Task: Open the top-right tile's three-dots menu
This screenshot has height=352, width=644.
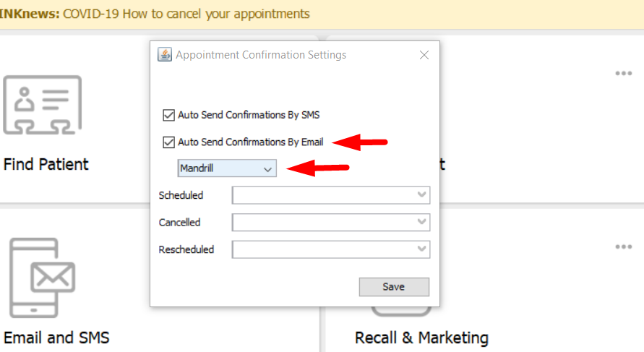Action: 623,73
